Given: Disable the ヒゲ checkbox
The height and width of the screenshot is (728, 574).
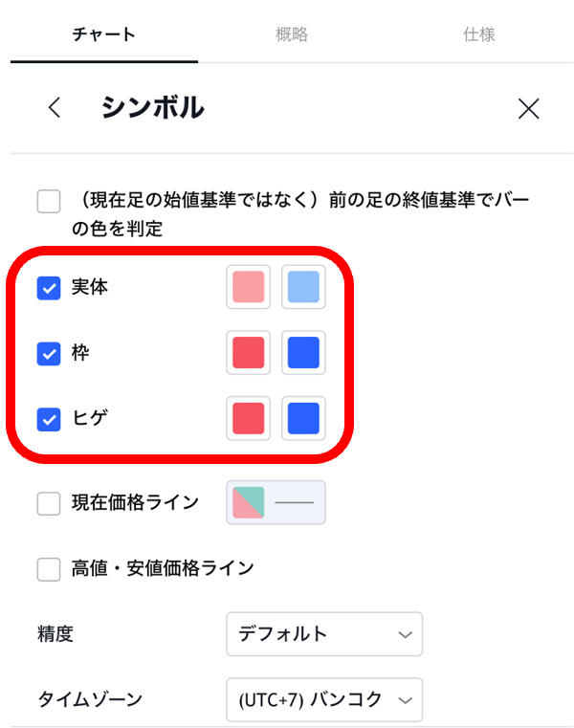Looking at the screenshot, I should click(49, 418).
